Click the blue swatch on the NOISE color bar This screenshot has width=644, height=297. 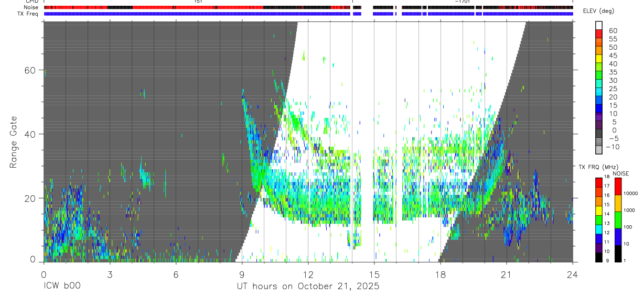(x=617, y=237)
